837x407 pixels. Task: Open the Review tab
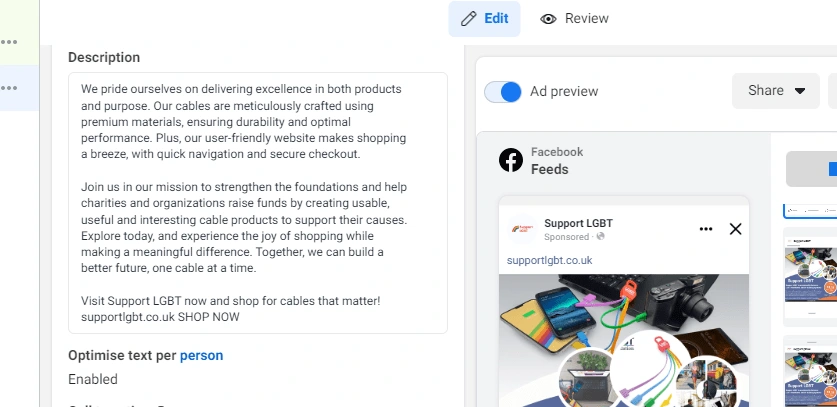tap(575, 19)
